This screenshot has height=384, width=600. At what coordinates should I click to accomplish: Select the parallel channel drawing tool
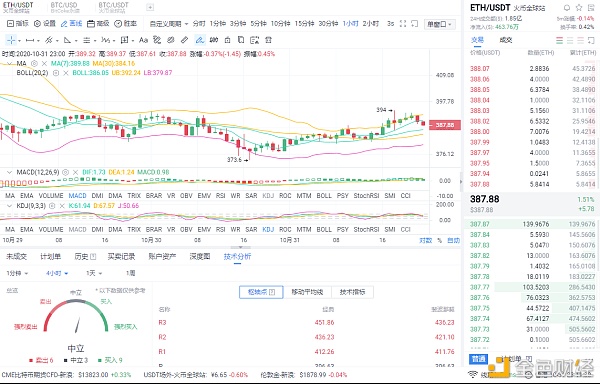point(49,40)
